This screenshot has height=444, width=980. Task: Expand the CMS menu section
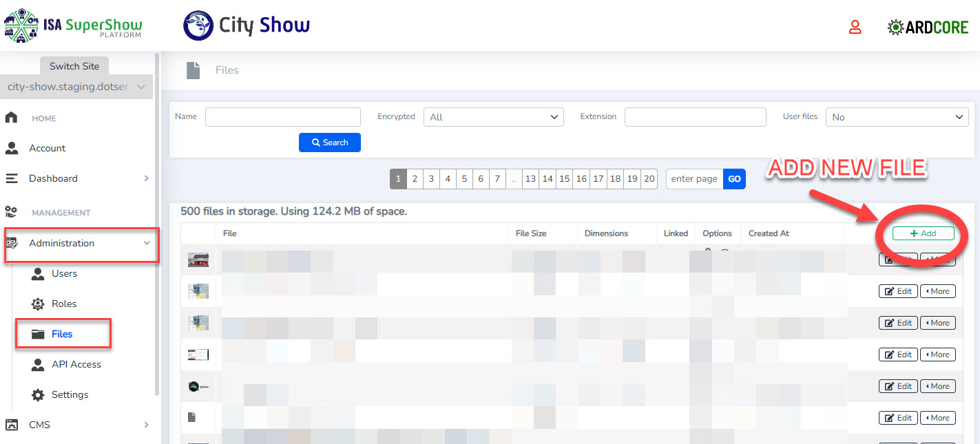[x=146, y=425]
